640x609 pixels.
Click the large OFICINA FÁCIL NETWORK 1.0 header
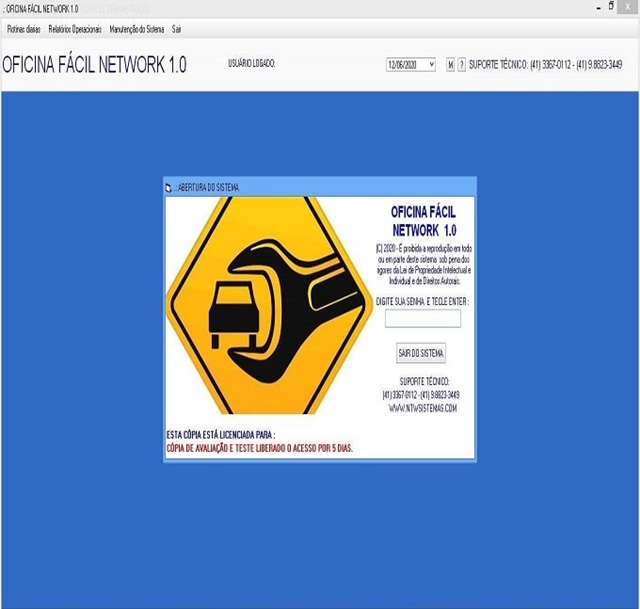pos(95,65)
